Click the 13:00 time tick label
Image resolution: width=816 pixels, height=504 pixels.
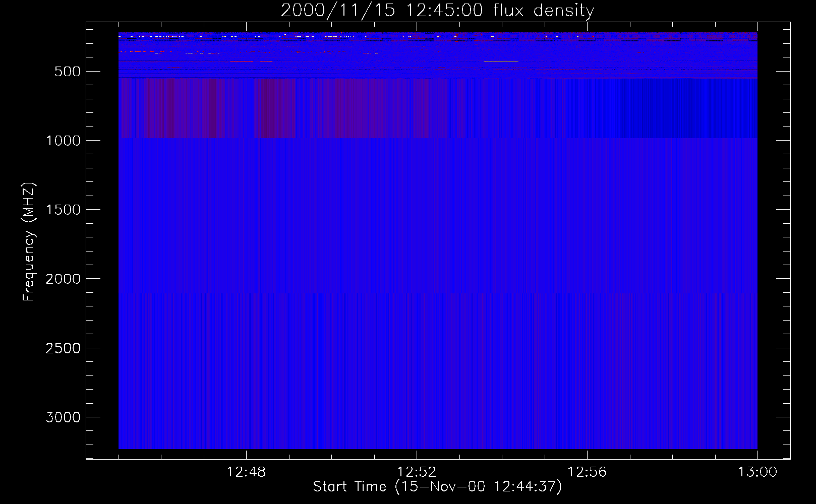(757, 472)
